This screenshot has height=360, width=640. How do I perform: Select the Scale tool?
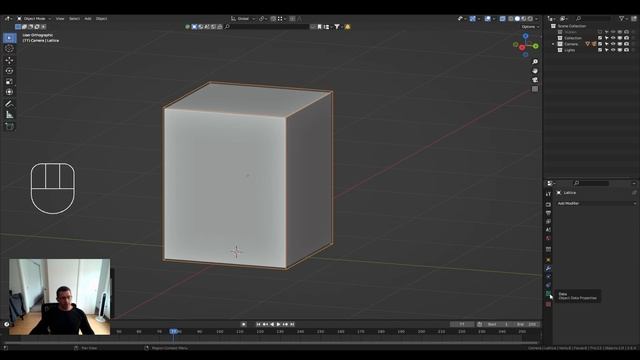pos(9,82)
